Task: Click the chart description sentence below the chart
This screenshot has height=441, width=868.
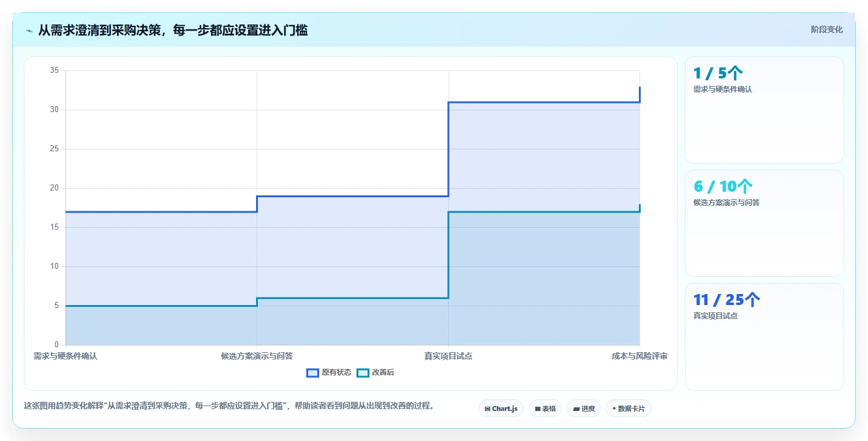Action: coord(229,405)
